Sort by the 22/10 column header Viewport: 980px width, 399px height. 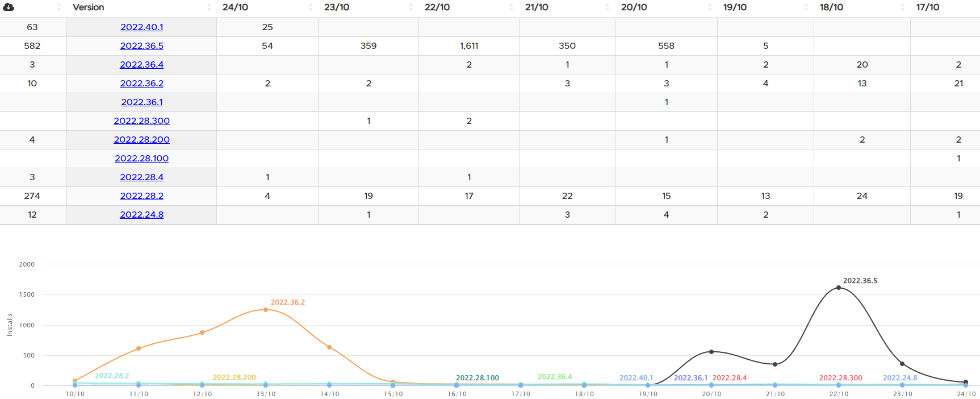coord(437,7)
